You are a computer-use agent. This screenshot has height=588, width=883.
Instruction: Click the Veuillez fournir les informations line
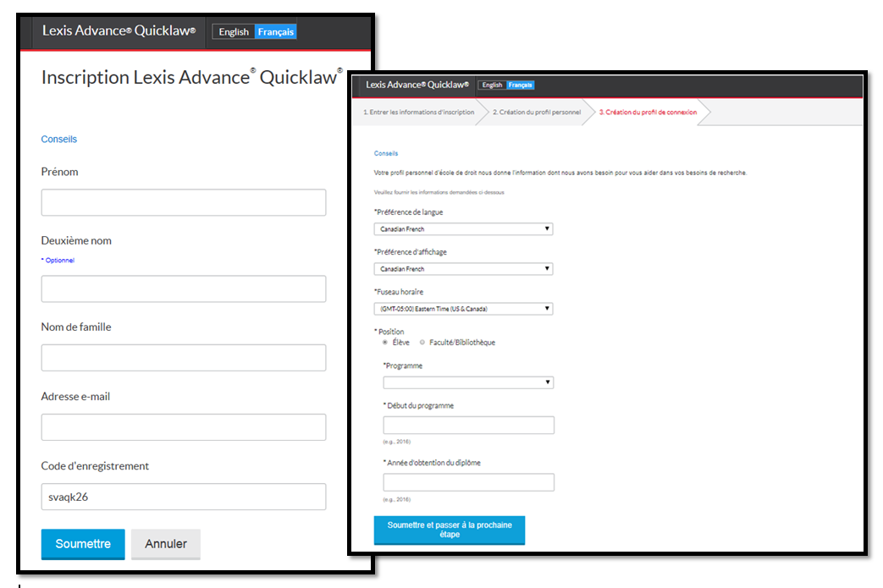point(439,192)
